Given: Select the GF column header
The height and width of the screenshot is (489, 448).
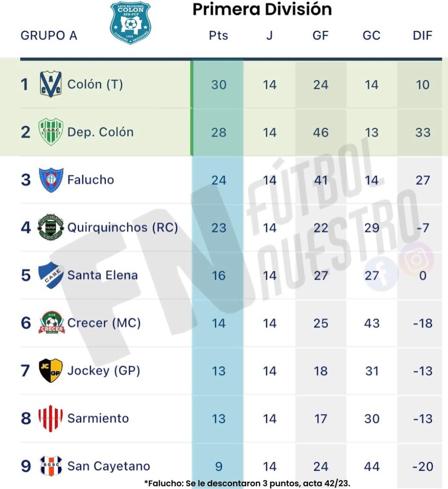Looking at the screenshot, I should point(321,35).
